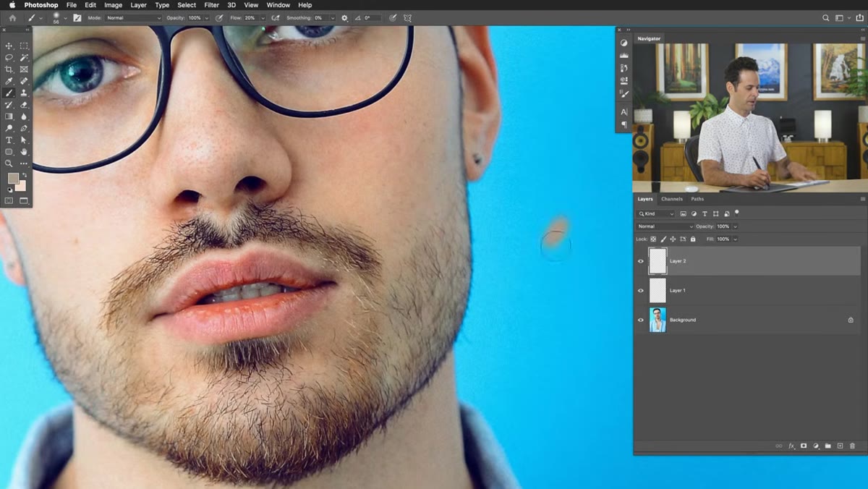Viewport: 868px width, 489px height.
Task: Toggle prevent artboard auto-nesting lock
Action: point(683,239)
